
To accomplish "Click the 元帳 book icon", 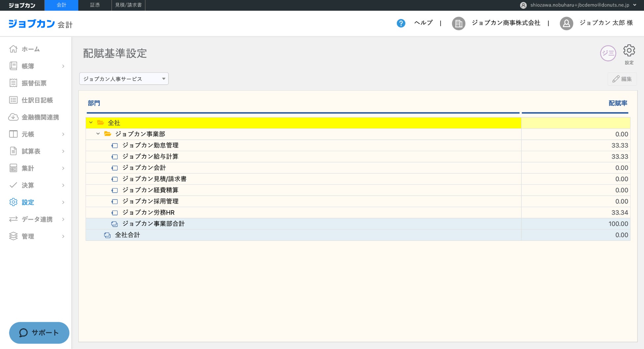I will [x=13, y=134].
